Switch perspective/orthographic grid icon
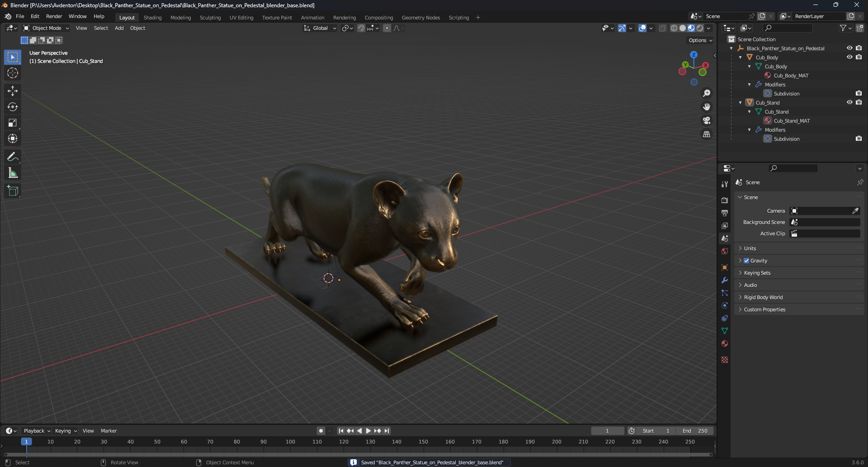This screenshot has width=868, height=467. (707, 134)
